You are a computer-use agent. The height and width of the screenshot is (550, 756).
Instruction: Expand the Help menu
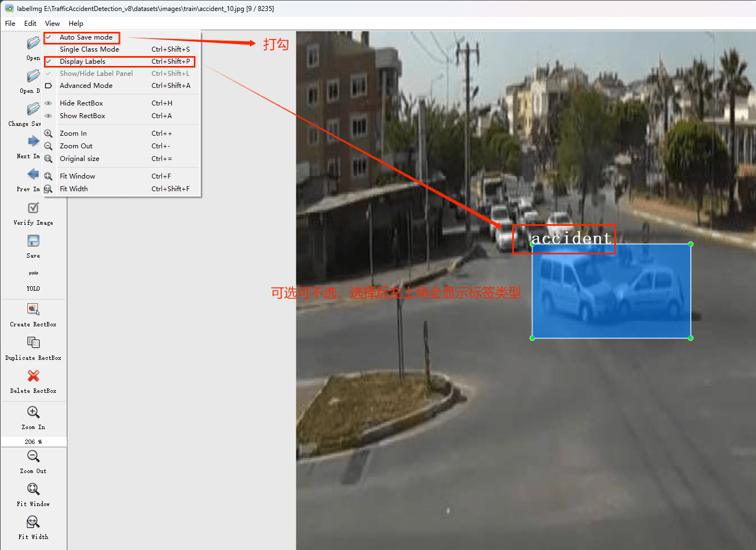click(x=76, y=24)
